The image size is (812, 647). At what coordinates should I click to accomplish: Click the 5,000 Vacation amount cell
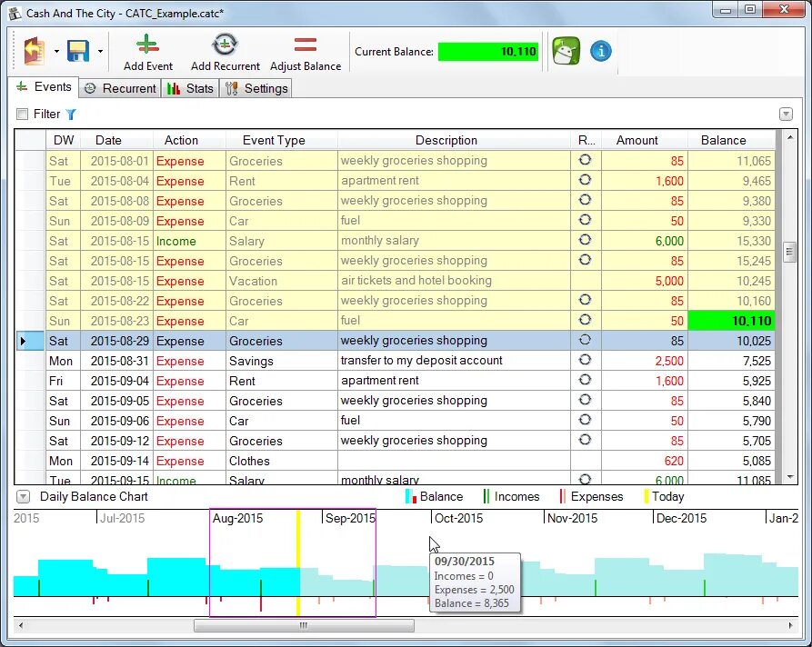(645, 281)
